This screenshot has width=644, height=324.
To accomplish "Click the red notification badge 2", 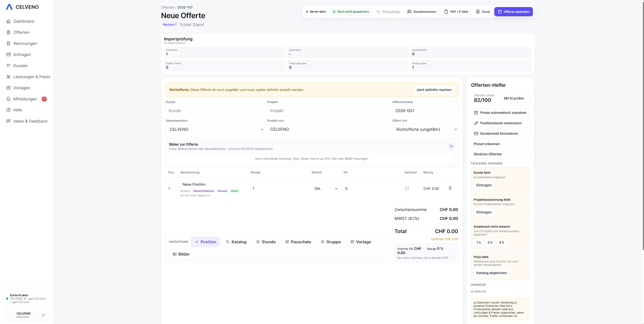I will pyautogui.click(x=44, y=99).
